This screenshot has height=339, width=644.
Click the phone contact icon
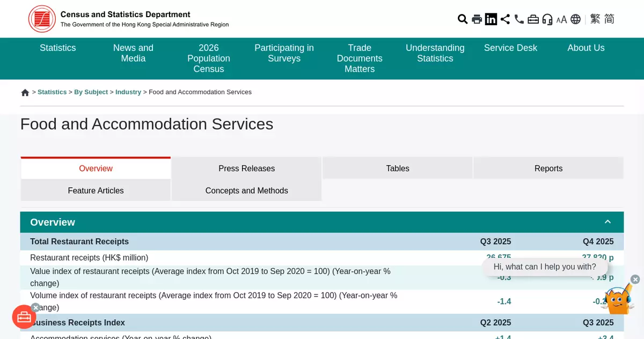519,19
